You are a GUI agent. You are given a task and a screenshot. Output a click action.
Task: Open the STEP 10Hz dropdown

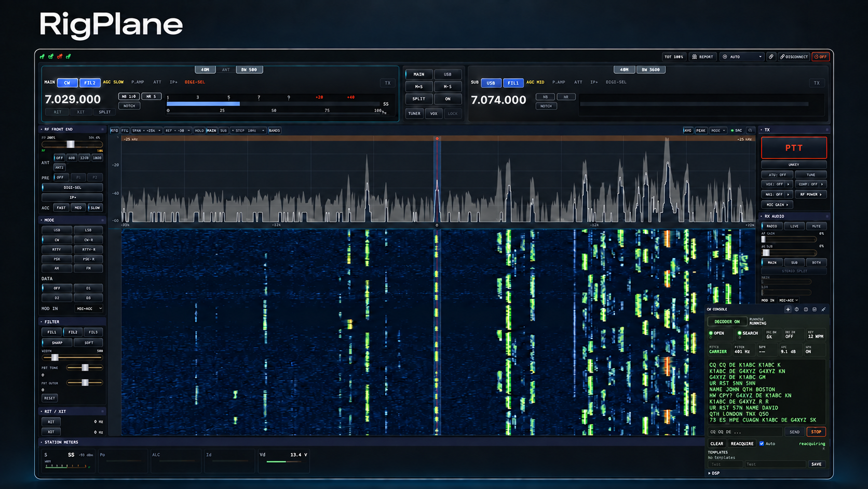click(248, 130)
